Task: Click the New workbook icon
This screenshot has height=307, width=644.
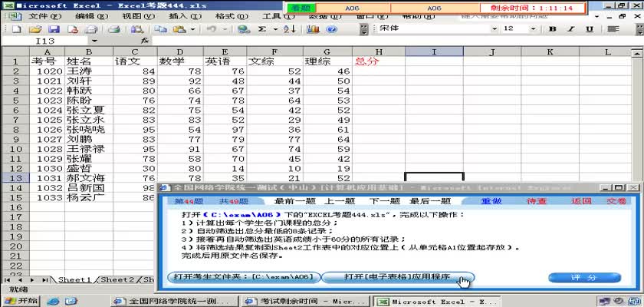Action: pyautogui.click(x=16, y=29)
